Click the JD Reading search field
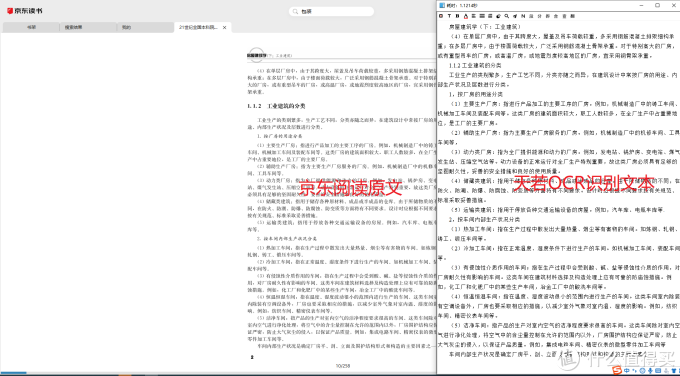The image size is (680, 376). pos(331,12)
